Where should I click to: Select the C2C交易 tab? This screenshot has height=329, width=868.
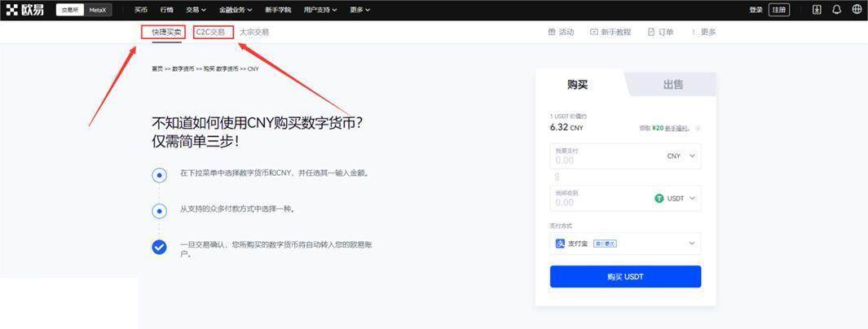point(210,32)
